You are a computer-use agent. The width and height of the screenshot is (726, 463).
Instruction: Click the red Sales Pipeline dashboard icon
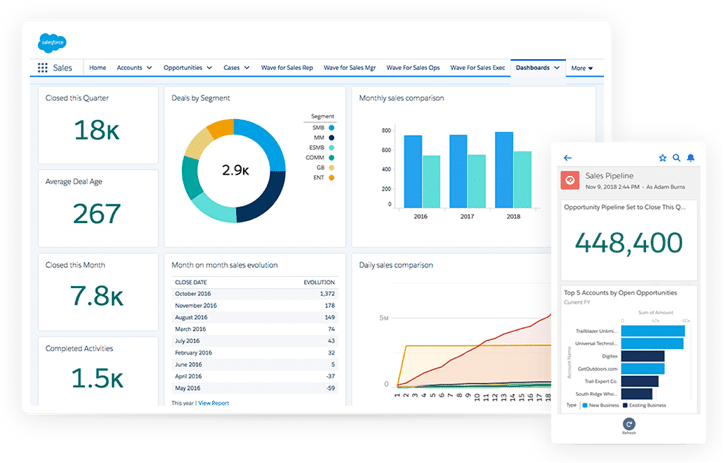pos(571,180)
